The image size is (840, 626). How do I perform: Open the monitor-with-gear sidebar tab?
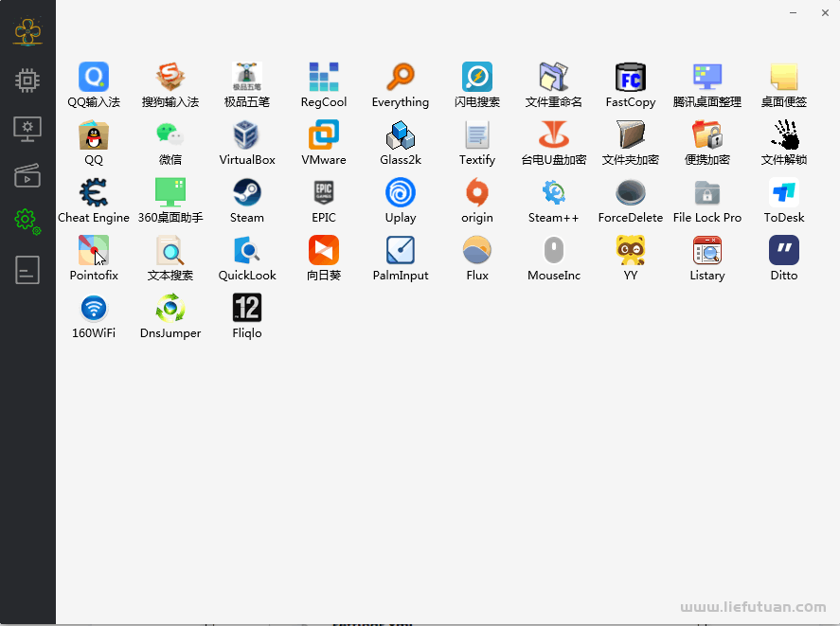click(x=27, y=129)
